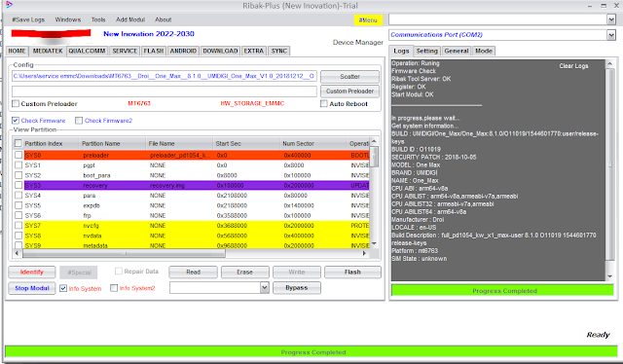Switch to the FLASH tab
The image size is (623, 364).
pos(154,51)
